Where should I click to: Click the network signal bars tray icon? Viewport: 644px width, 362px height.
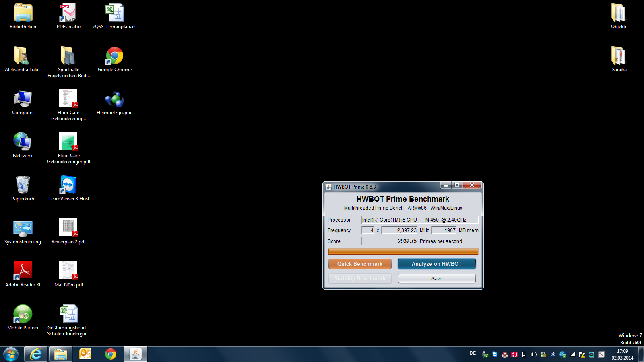[x=572, y=354]
